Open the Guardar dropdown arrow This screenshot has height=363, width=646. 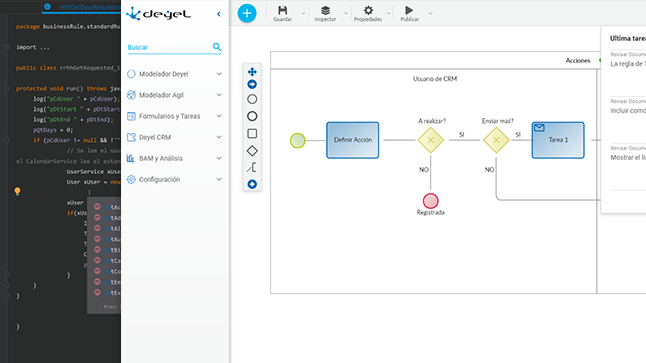pos(303,13)
